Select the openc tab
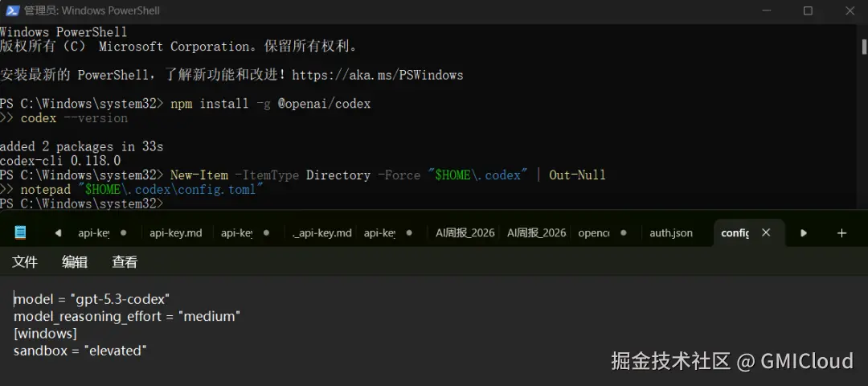 [x=593, y=233]
